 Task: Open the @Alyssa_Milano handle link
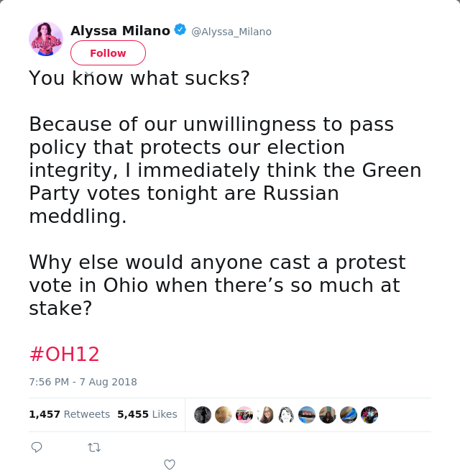pyautogui.click(x=231, y=32)
